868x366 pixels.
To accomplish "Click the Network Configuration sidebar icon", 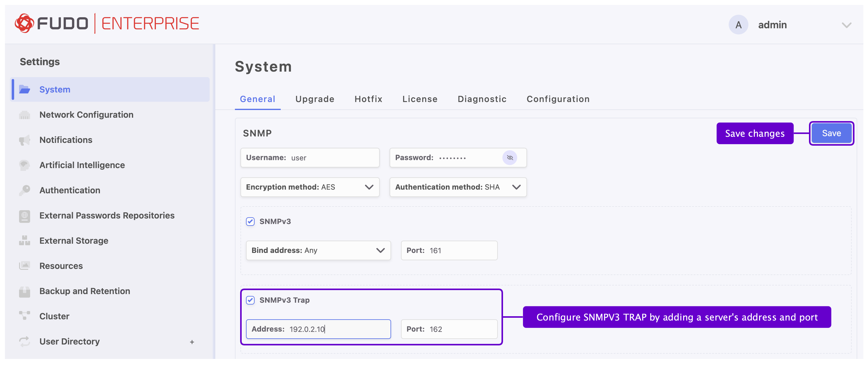I will click(x=24, y=115).
